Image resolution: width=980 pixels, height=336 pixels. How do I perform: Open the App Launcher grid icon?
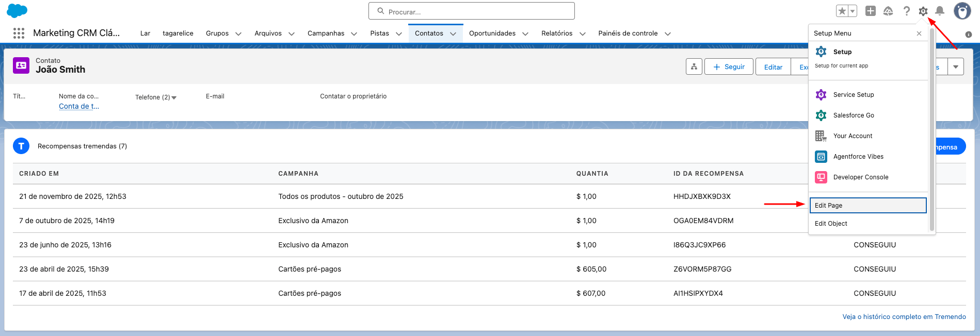click(x=19, y=33)
